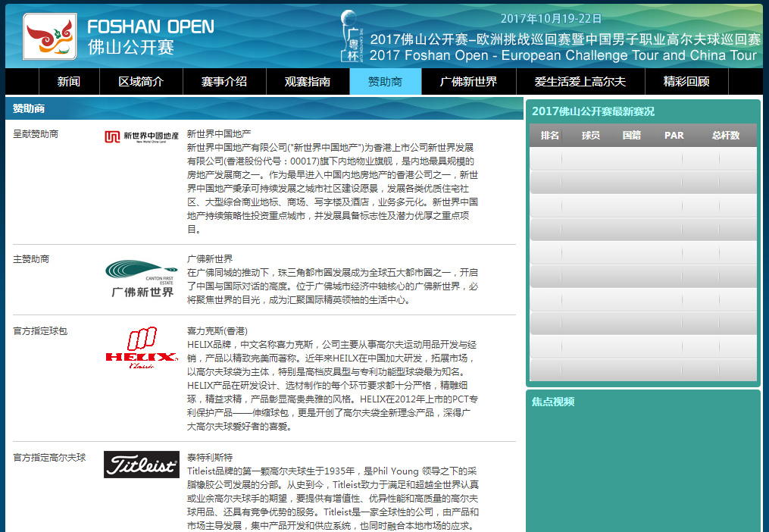Click 广佛新世界 sponsor name heading

click(x=210, y=258)
